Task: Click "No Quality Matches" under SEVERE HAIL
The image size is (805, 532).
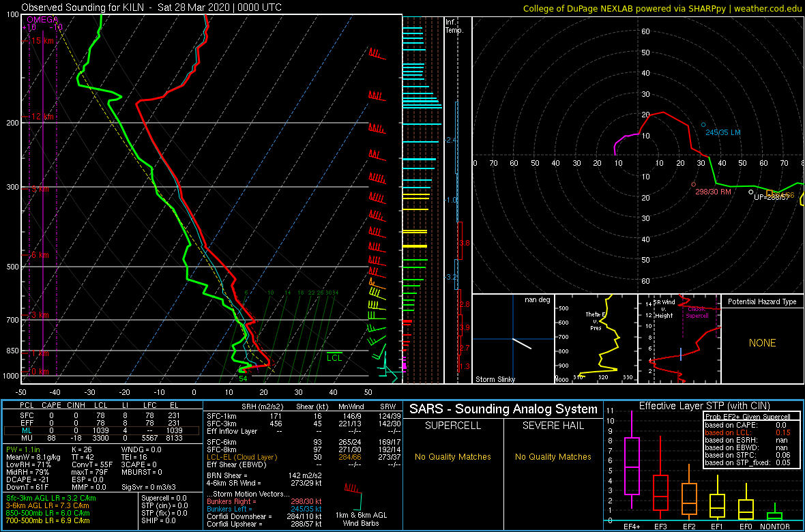Action: [553, 456]
